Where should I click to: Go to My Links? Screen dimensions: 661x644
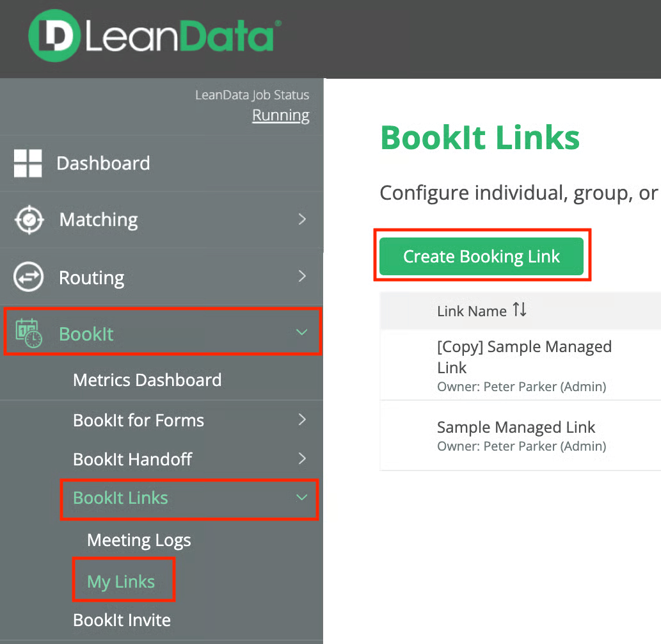click(121, 582)
